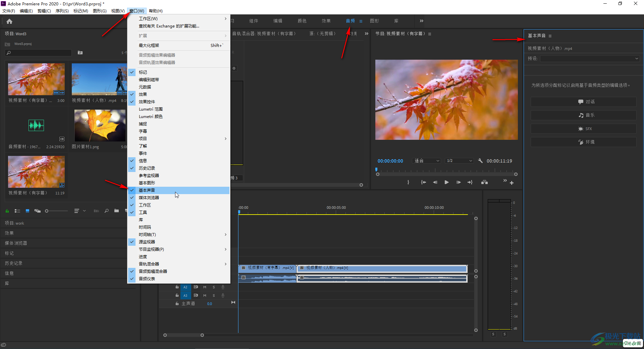This screenshot has width=644, height=349.
Task: Mute track A2
Action: point(205,287)
